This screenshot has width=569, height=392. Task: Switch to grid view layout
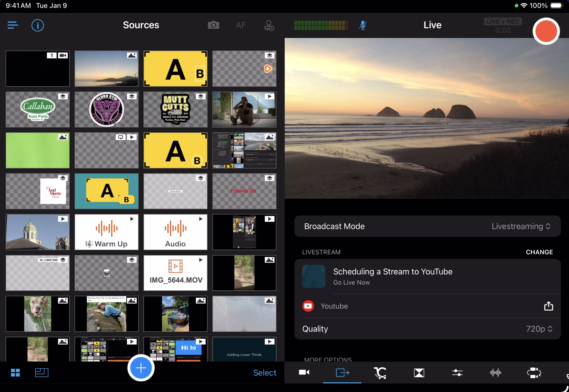pyautogui.click(x=15, y=373)
